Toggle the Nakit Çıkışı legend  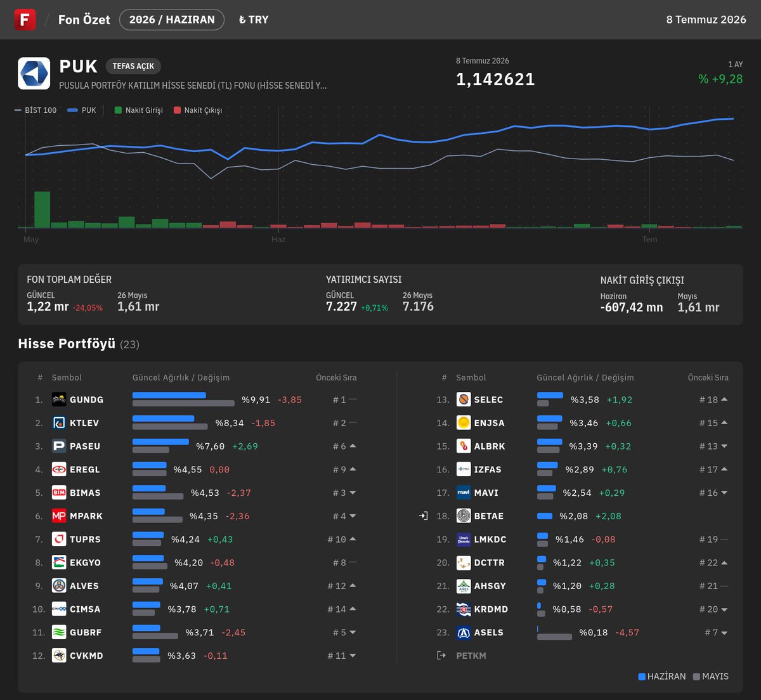(198, 110)
